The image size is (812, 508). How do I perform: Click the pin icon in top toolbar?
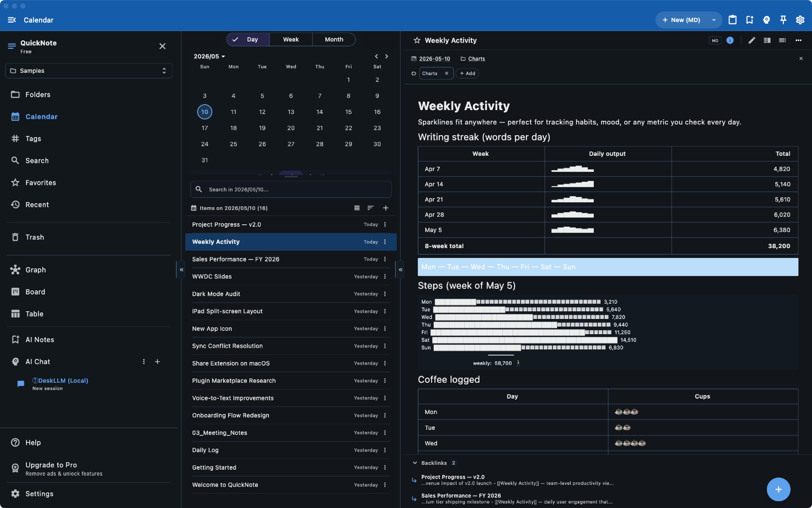pos(783,20)
